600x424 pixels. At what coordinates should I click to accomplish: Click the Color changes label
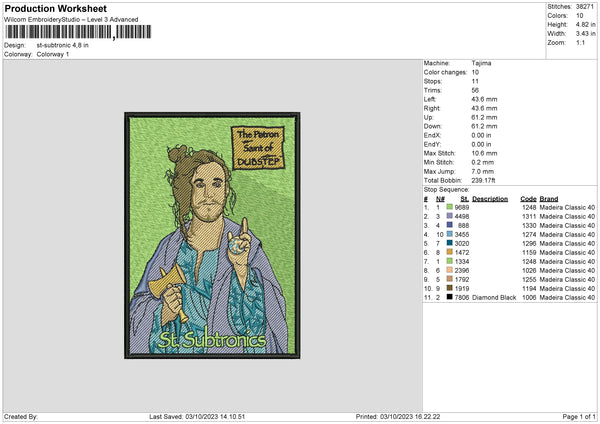point(445,72)
